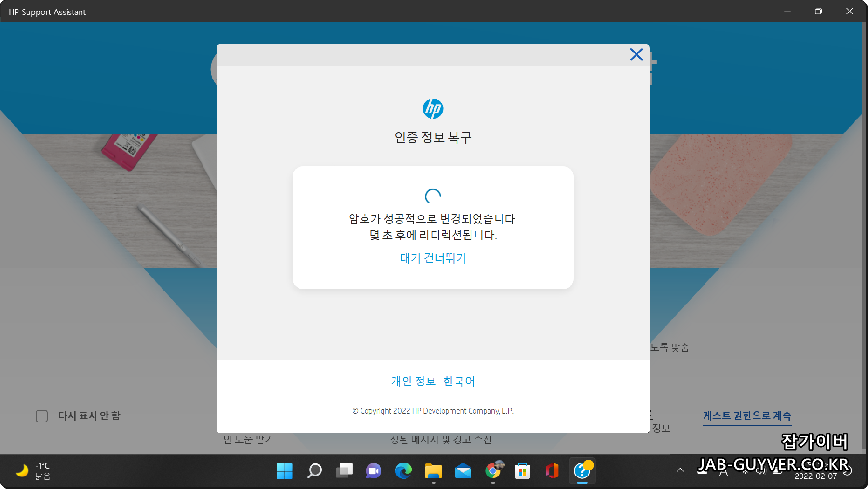
Task: Open the Windows Start menu
Action: click(x=285, y=471)
